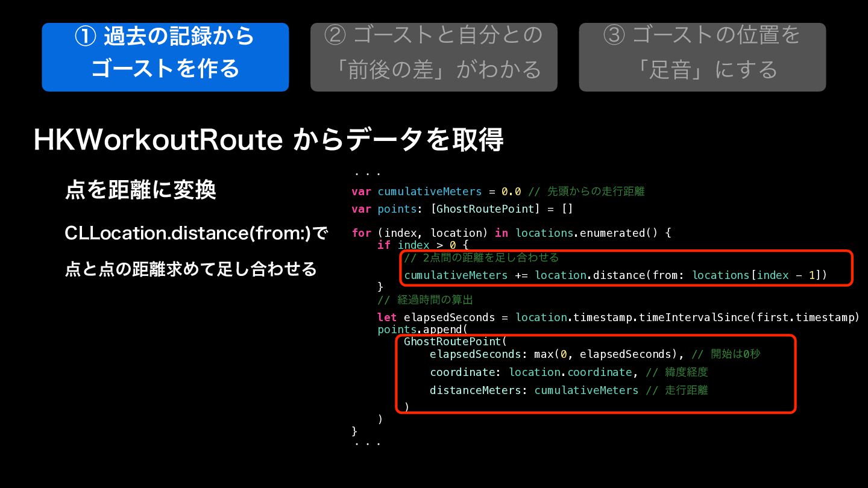Click the 経過時間の算出 comment line
This screenshot has height=488, width=868.
tap(426, 299)
